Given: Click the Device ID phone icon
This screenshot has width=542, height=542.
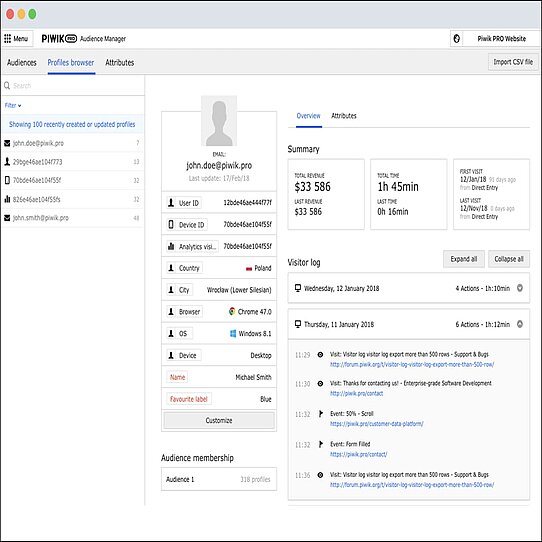Looking at the screenshot, I should [171, 225].
